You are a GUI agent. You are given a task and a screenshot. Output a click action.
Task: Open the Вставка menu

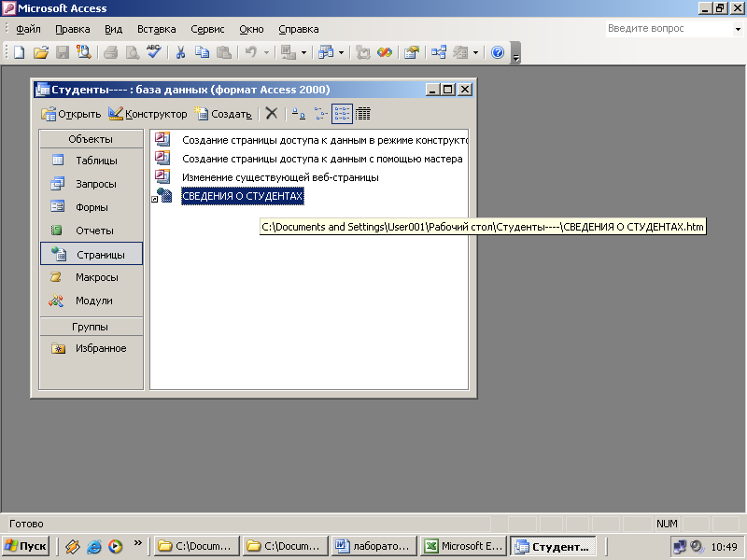click(x=156, y=29)
